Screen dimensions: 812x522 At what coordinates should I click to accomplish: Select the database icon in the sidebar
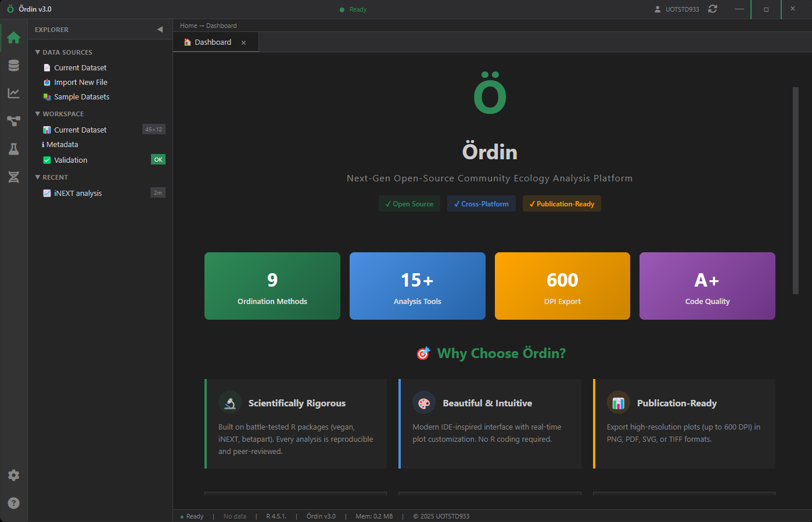(x=13, y=65)
